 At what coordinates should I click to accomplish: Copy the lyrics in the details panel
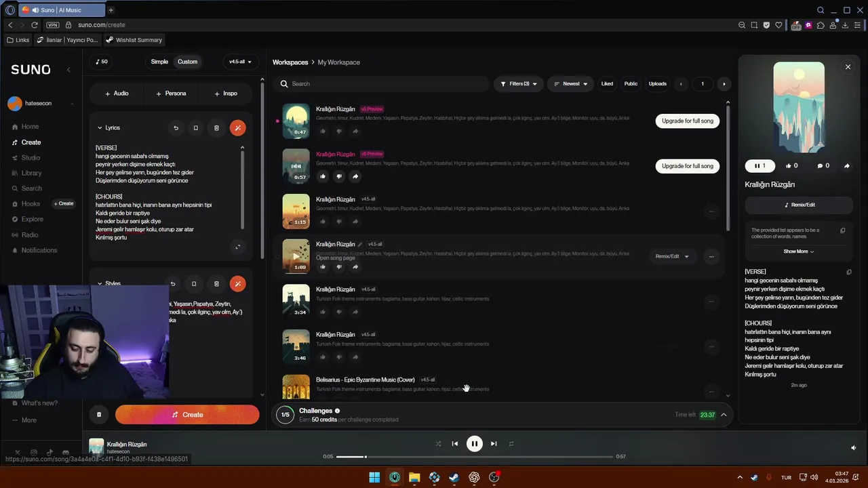(849, 272)
